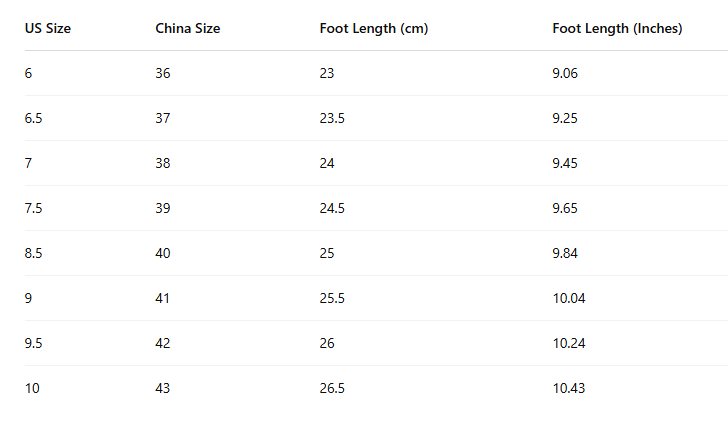Image resolution: width=728 pixels, height=428 pixels.
Task: Click the 10.24 inches value
Action: [x=568, y=343]
